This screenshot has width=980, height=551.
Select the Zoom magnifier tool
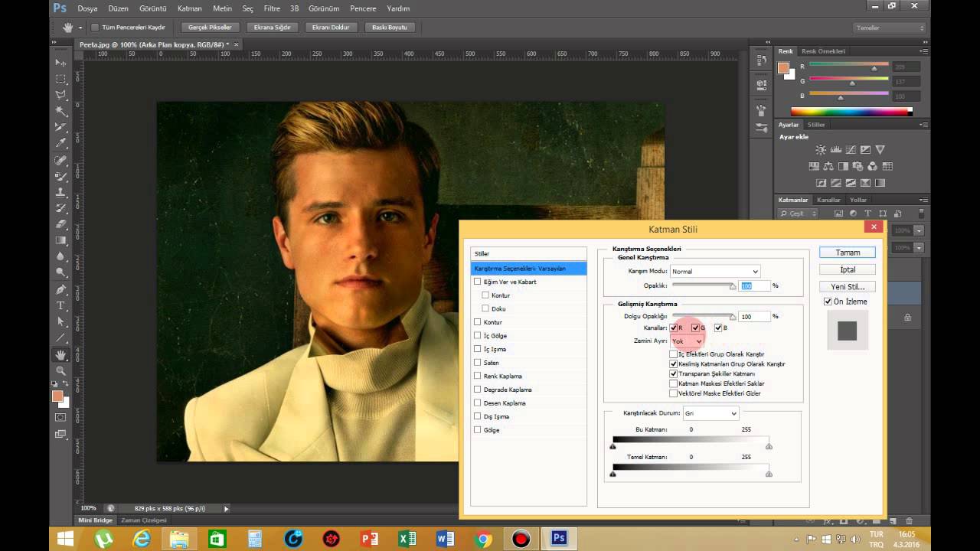(x=61, y=370)
